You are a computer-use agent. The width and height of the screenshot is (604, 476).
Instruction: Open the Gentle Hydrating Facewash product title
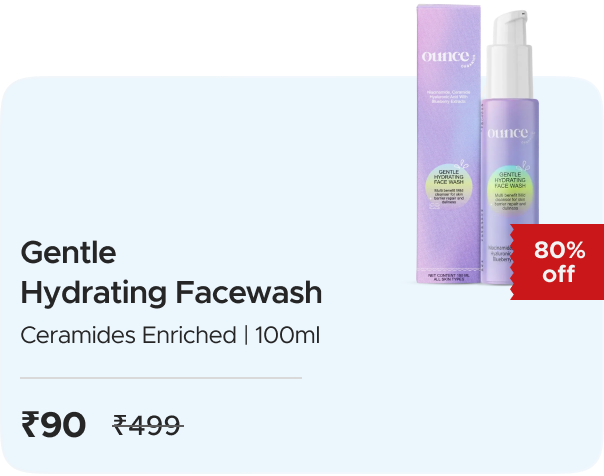[171, 273]
